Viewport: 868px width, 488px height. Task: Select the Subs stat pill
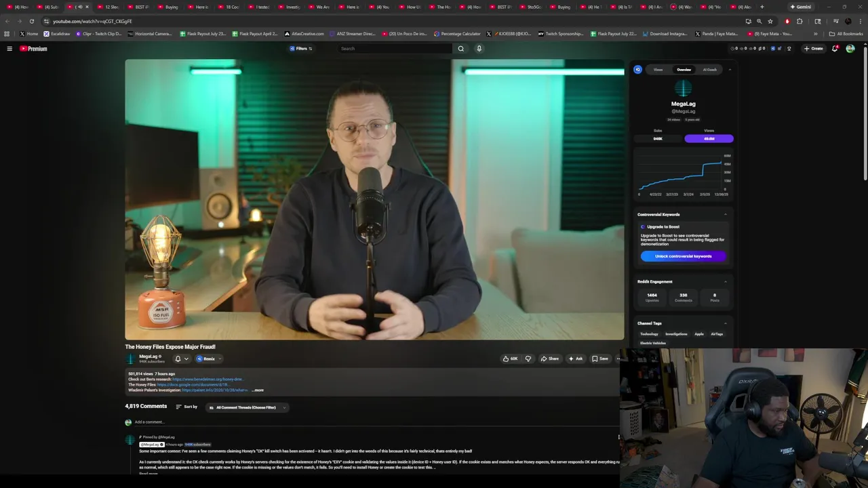click(658, 138)
